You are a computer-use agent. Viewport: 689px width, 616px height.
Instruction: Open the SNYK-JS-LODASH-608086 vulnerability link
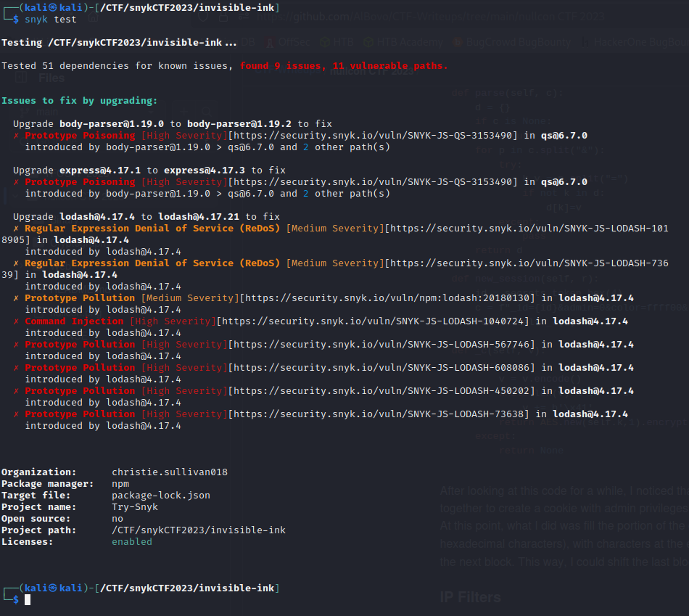coord(381,368)
